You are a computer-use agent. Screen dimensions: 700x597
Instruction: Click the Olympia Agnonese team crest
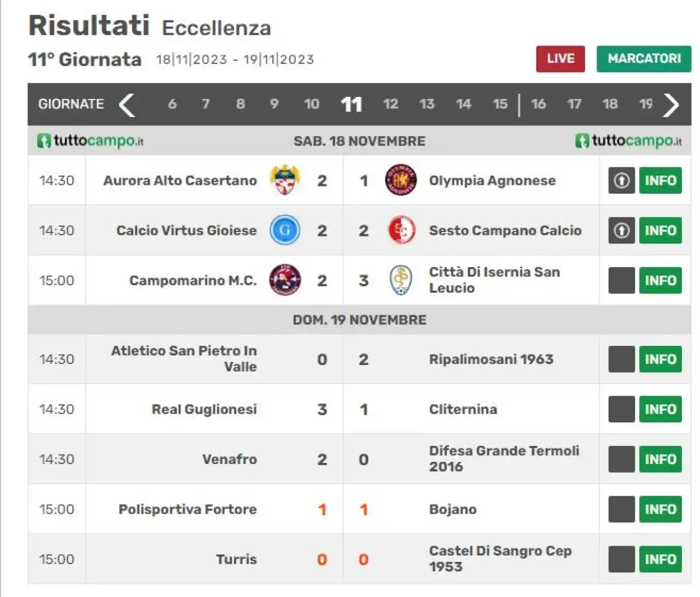coord(401,180)
